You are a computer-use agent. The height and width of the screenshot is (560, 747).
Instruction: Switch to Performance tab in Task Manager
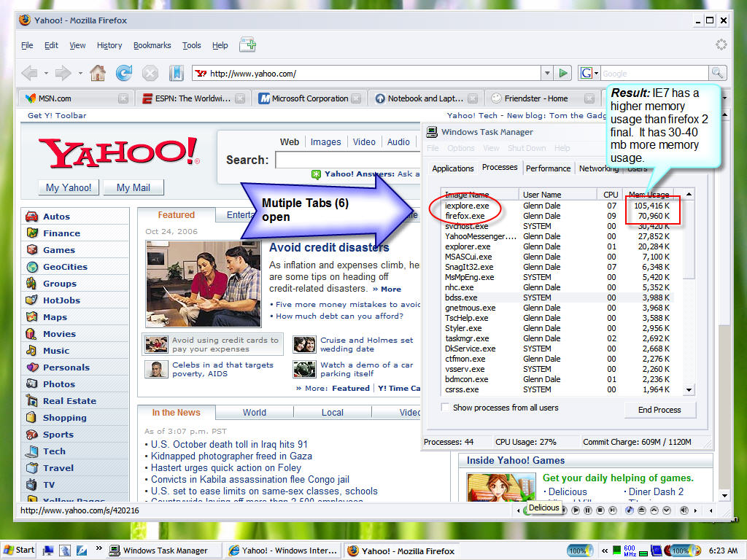point(548,168)
